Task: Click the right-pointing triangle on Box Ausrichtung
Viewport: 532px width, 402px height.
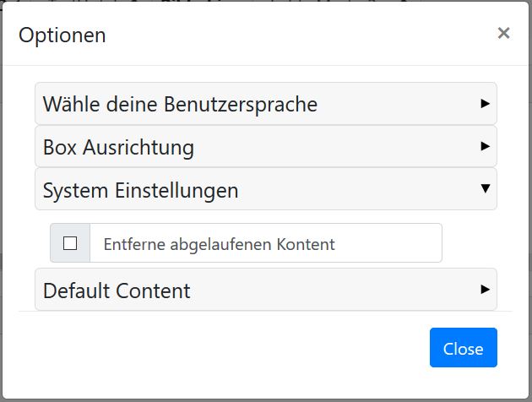Action: pos(485,145)
